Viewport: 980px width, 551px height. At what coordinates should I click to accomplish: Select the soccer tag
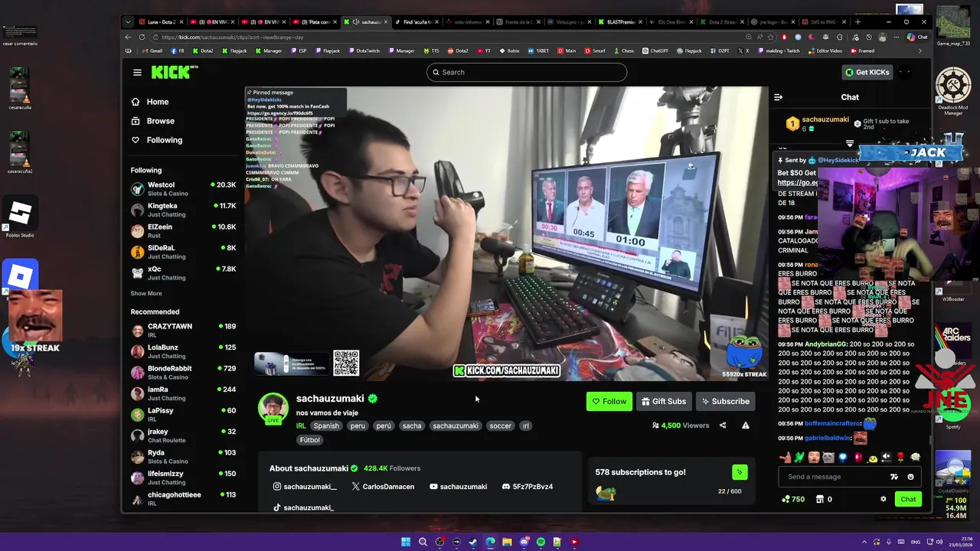[x=500, y=426]
